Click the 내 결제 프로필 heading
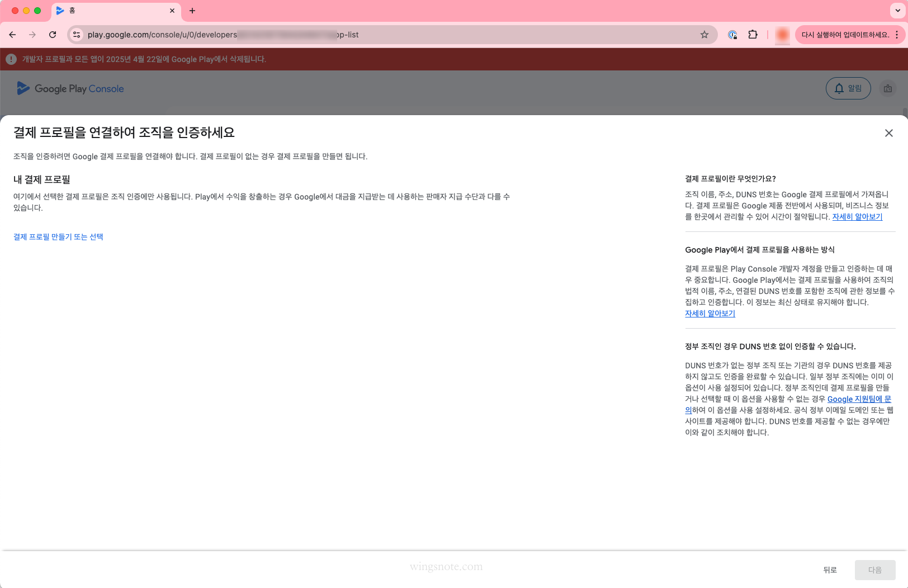Screen dimensions: 908x588 coord(42,179)
